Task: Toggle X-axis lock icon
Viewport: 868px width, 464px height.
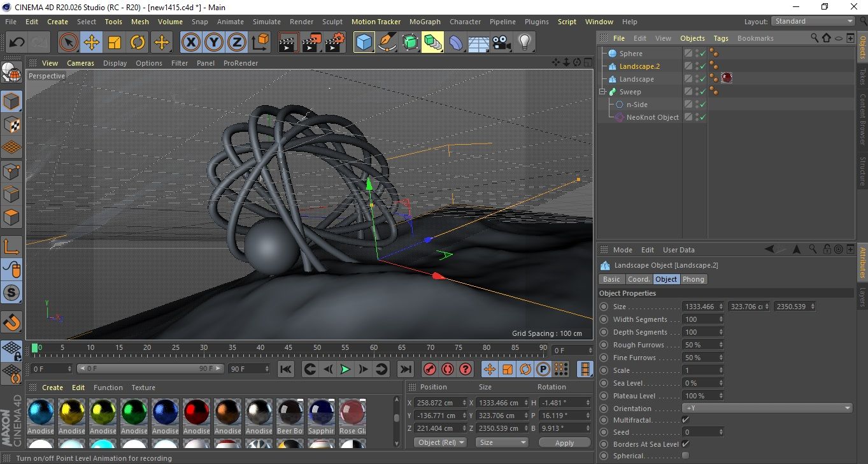Action: click(190, 43)
